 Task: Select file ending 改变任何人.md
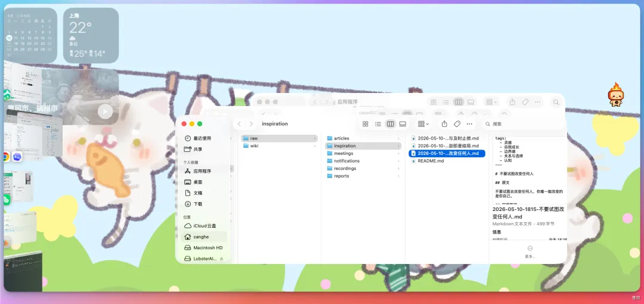(447, 153)
